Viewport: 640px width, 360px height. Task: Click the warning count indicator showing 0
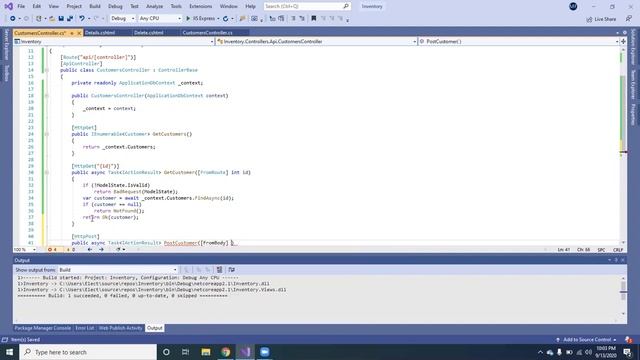tap(71, 249)
